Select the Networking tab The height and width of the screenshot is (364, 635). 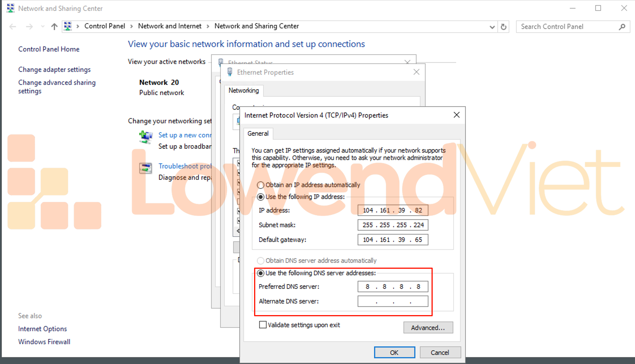coord(244,90)
